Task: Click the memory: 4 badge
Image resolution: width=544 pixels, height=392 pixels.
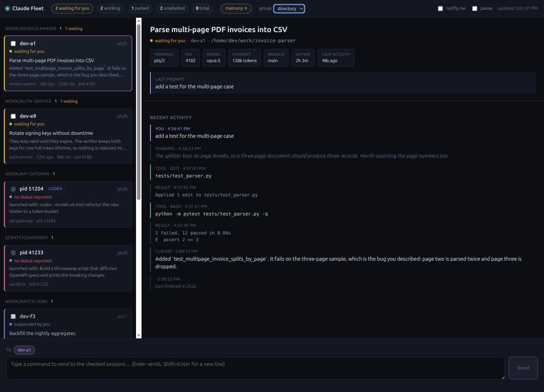Action: (x=236, y=8)
